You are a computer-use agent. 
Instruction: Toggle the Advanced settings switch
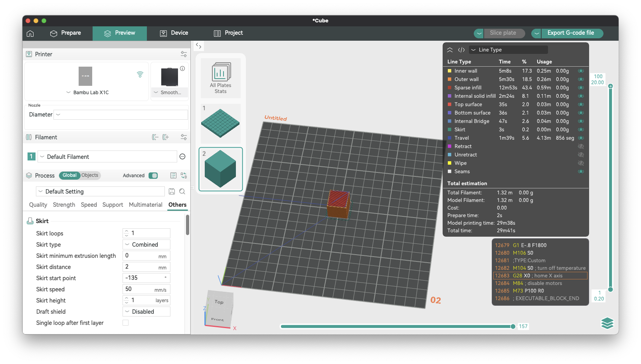pyautogui.click(x=153, y=176)
